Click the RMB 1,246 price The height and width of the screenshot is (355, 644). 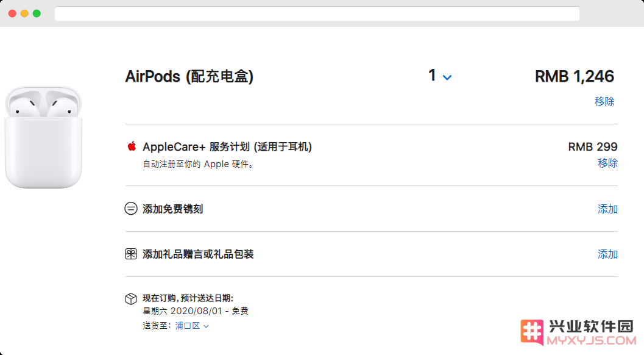(x=574, y=76)
